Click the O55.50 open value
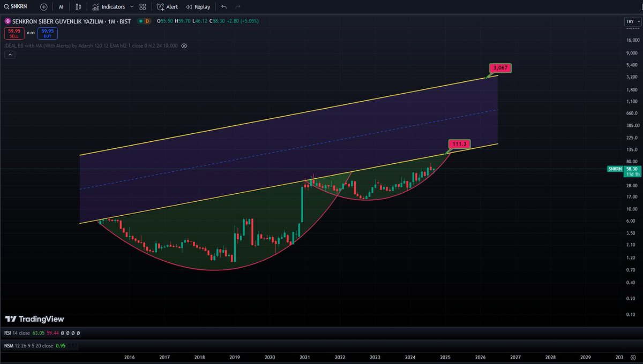Screen dimensions: 643x364 pyautogui.click(x=165, y=21)
